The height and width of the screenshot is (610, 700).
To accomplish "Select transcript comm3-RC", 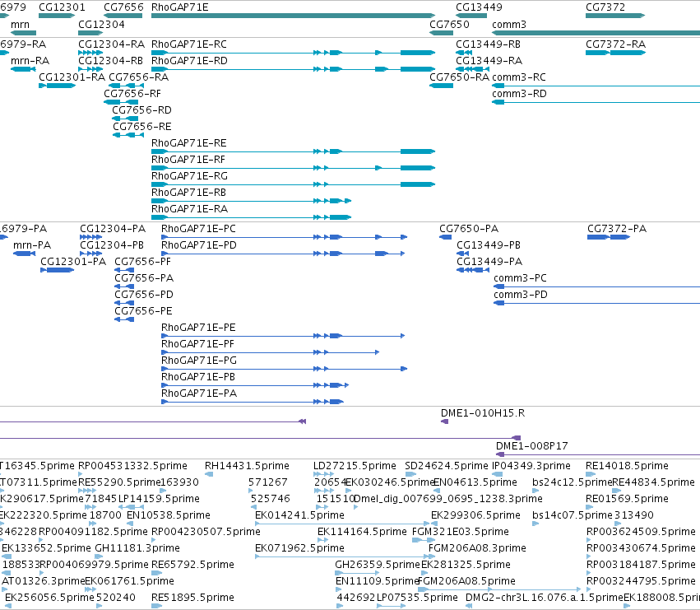I will (x=596, y=86).
